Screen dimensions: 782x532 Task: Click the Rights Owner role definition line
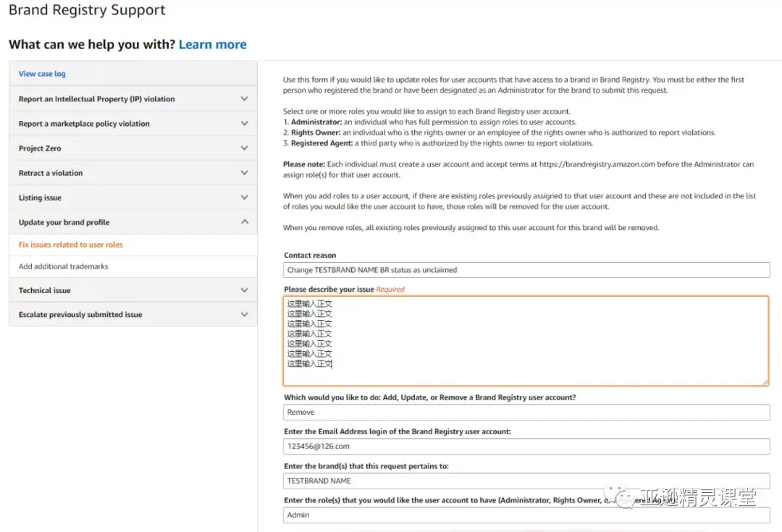(499, 132)
